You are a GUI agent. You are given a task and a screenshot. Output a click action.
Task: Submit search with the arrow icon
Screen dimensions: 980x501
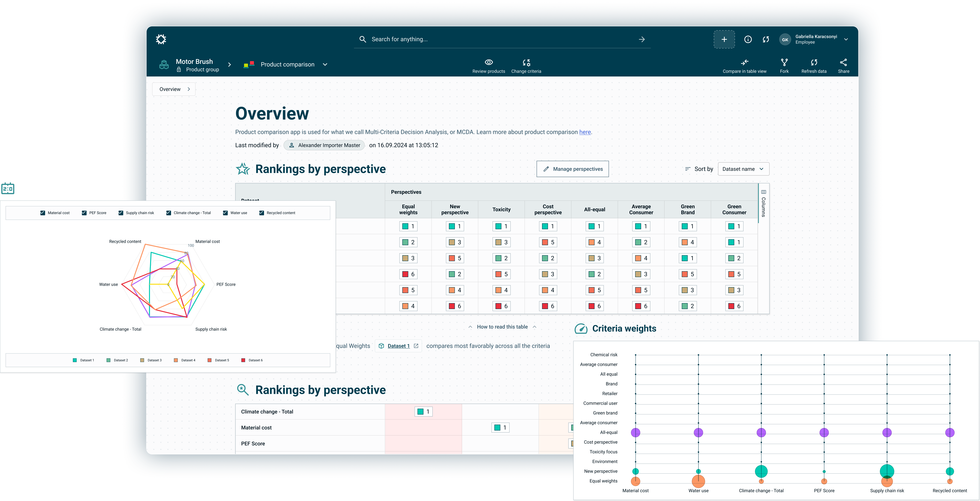[641, 39]
